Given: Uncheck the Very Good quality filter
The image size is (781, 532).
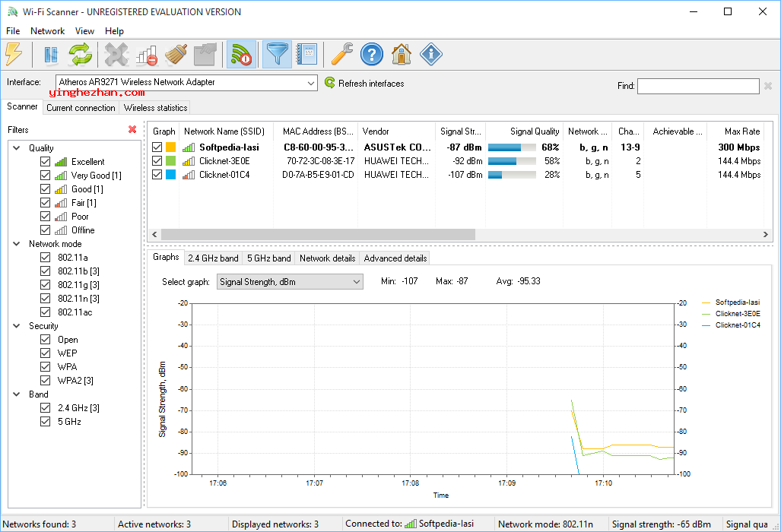Looking at the screenshot, I should click(46, 175).
